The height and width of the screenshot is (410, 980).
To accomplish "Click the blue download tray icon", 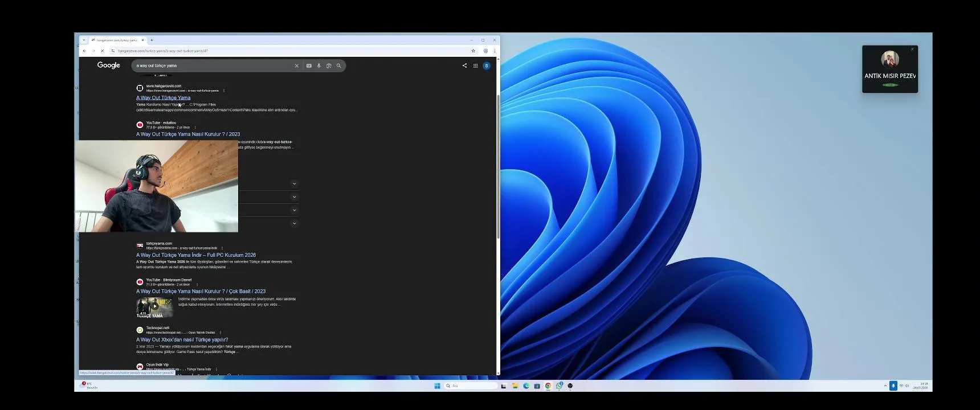I will [893, 386].
